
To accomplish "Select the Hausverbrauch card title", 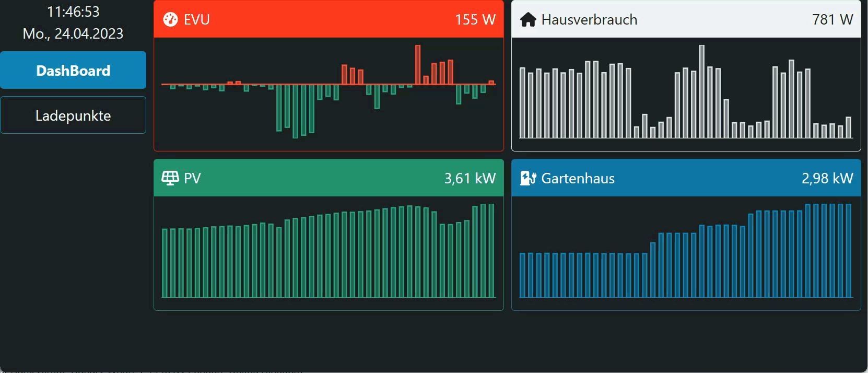I will [589, 20].
